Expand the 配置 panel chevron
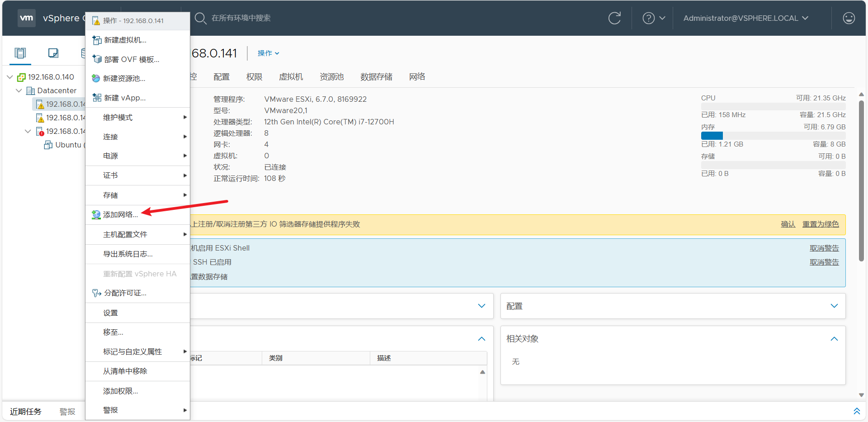 tap(834, 306)
